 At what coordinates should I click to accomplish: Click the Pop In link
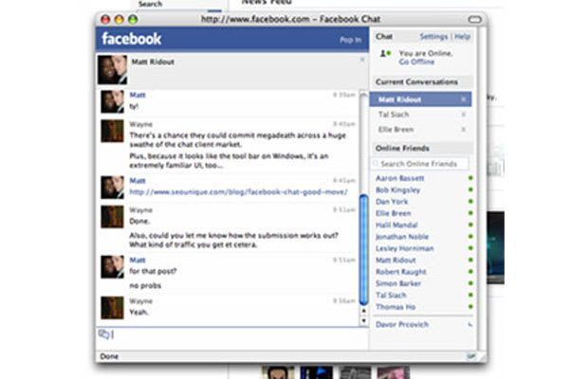pos(351,40)
